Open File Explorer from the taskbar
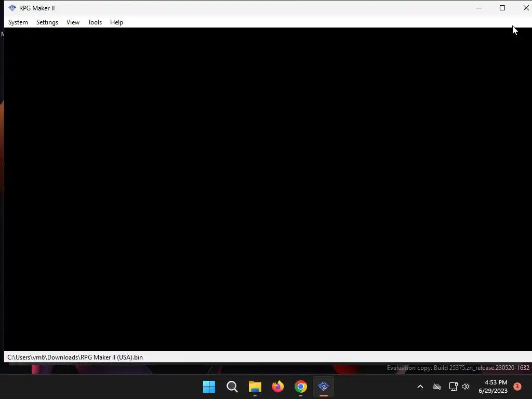532x399 pixels. [x=255, y=387]
